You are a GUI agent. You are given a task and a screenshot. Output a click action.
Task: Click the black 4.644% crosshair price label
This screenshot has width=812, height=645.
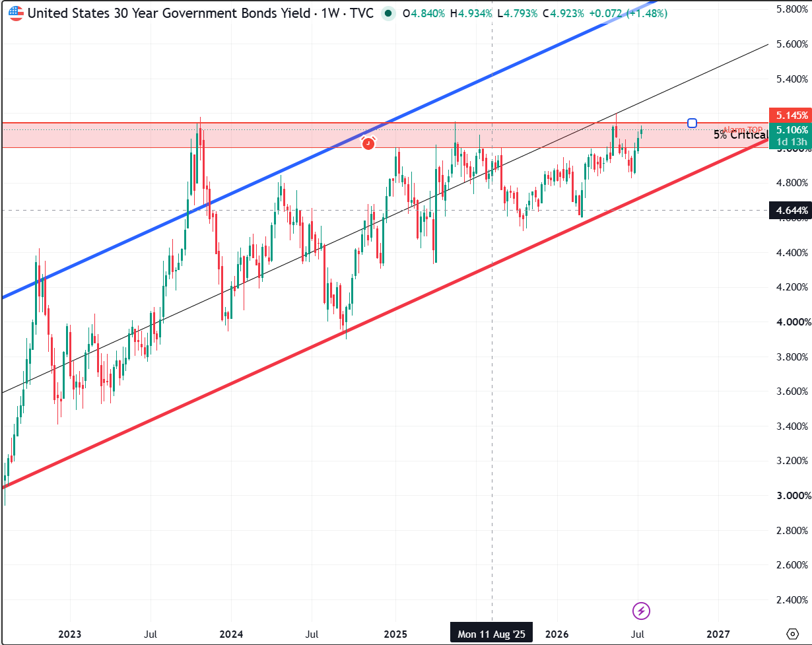790,211
